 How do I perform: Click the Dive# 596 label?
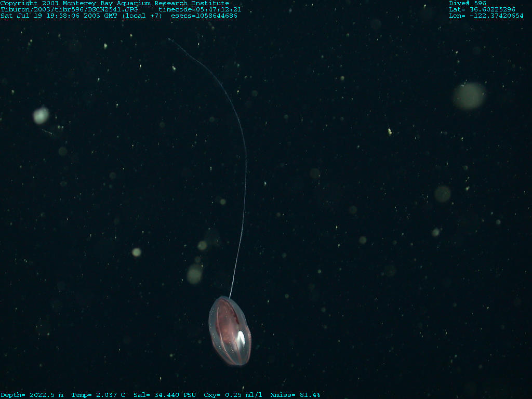(468, 4)
